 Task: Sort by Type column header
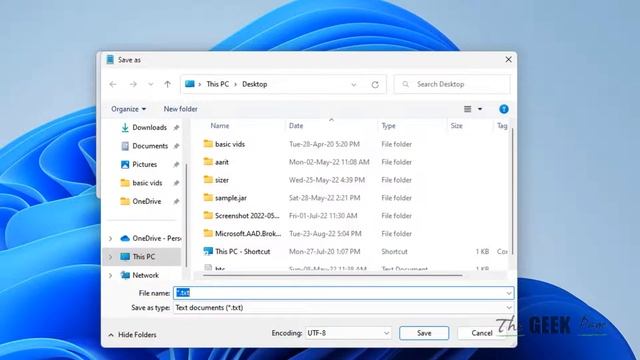coord(388,126)
